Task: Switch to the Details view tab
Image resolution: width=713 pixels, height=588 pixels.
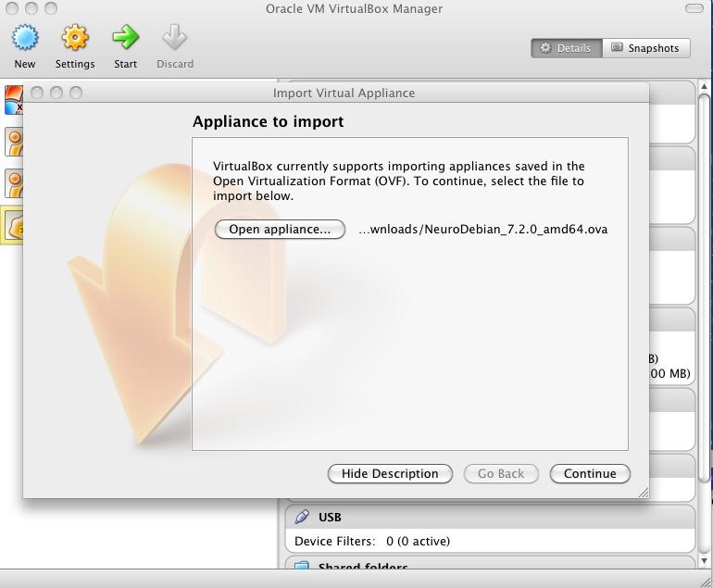Action: click(567, 48)
